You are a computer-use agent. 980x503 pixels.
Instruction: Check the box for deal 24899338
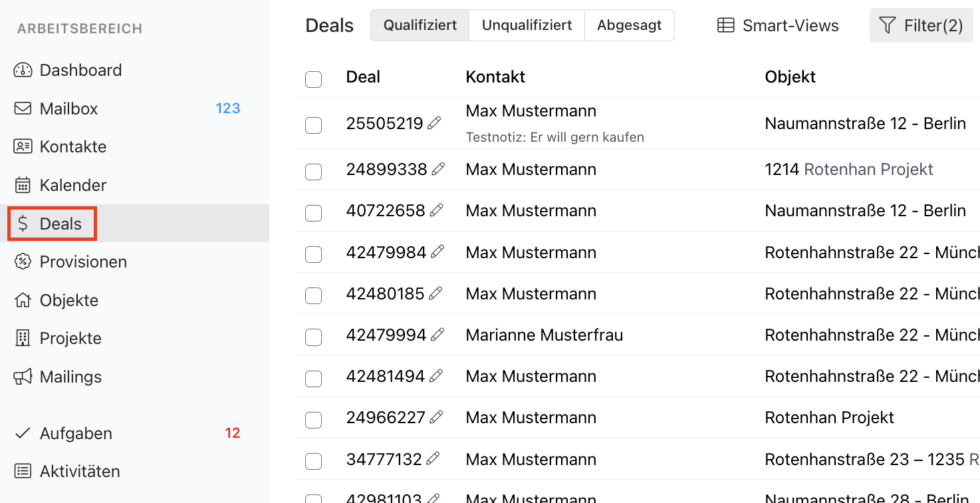[x=313, y=172]
